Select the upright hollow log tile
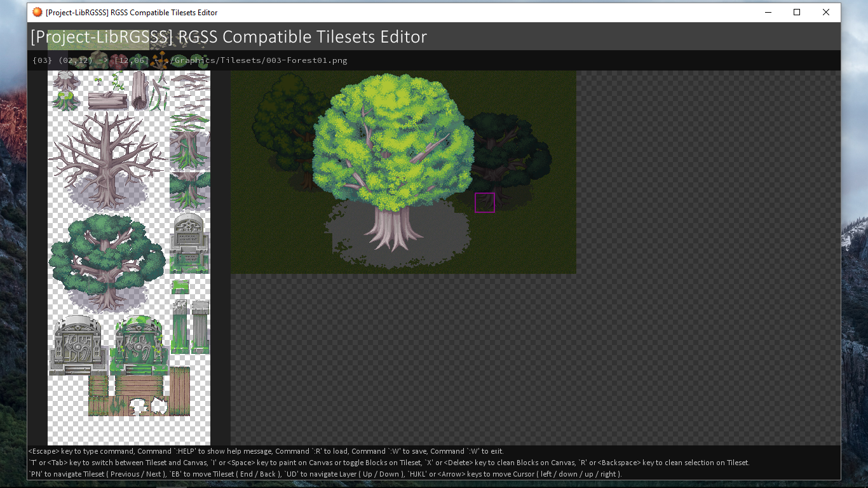 point(139,90)
